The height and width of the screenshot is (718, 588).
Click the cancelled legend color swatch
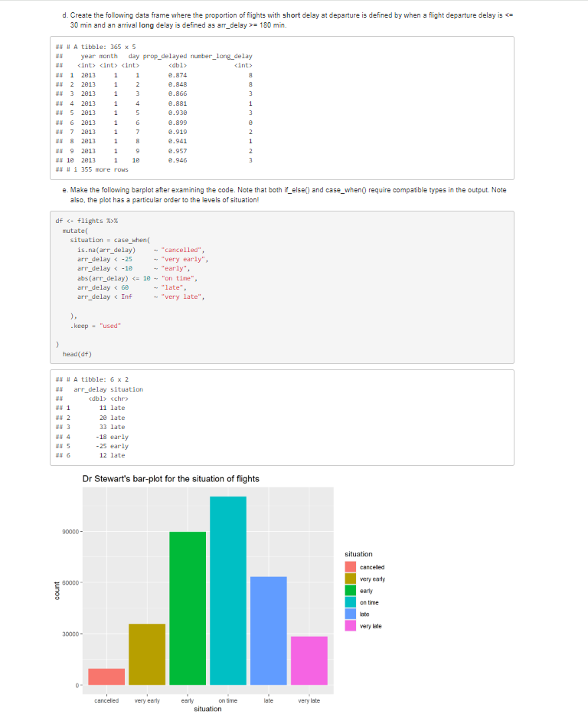350,567
